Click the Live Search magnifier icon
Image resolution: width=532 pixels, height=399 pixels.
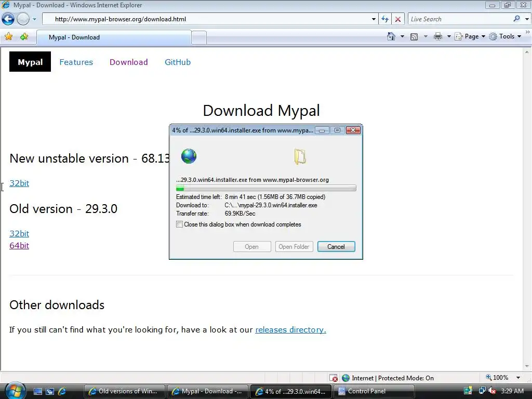coord(517,19)
